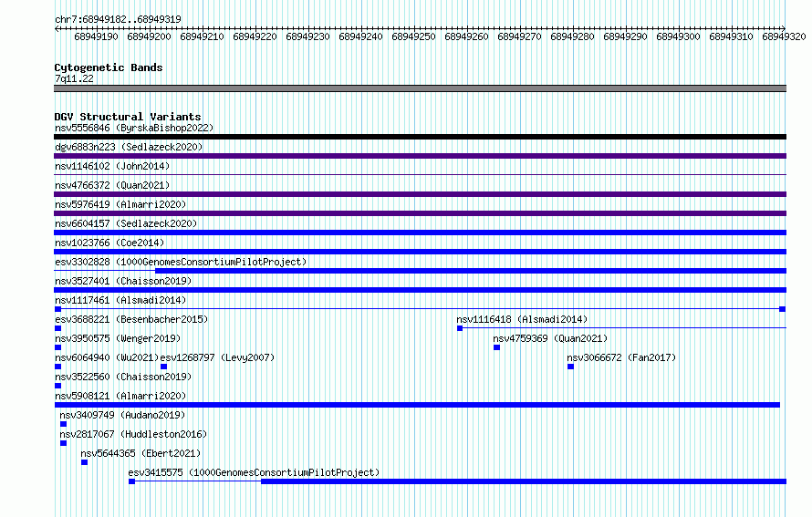Click the blue block under nsv2817067

[63, 443]
